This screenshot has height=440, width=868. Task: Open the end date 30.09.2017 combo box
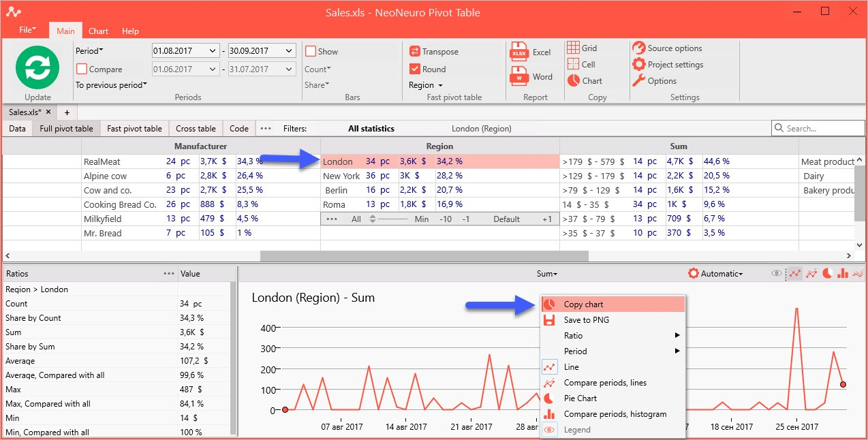click(x=262, y=50)
